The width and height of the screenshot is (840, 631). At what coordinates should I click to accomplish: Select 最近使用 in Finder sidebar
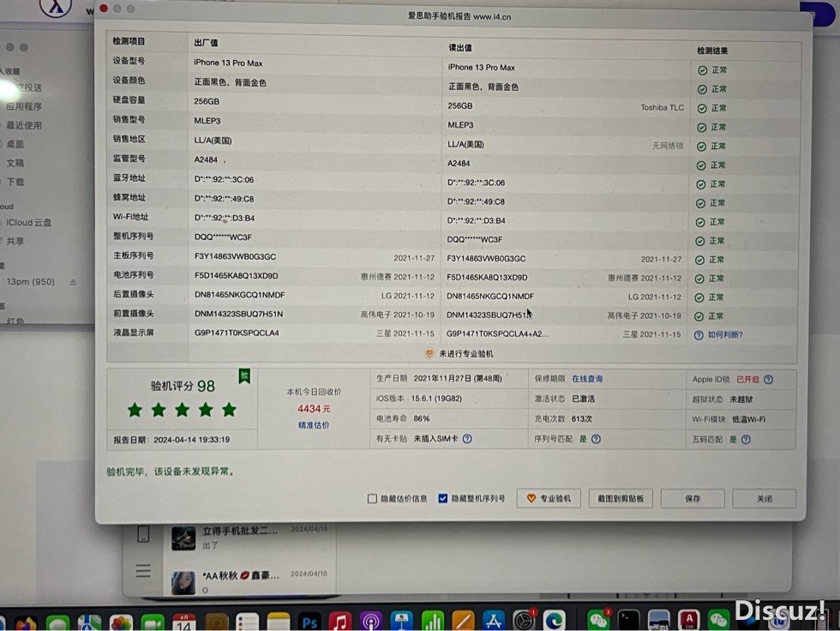click(x=24, y=125)
